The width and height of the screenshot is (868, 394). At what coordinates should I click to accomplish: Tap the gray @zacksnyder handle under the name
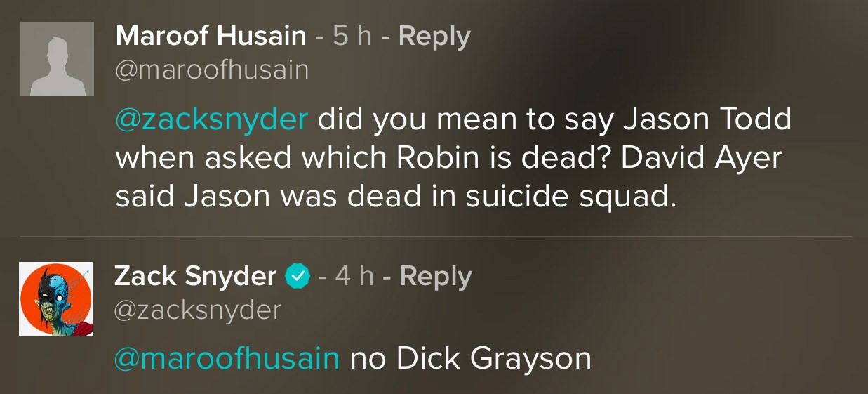pyautogui.click(x=197, y=310)
